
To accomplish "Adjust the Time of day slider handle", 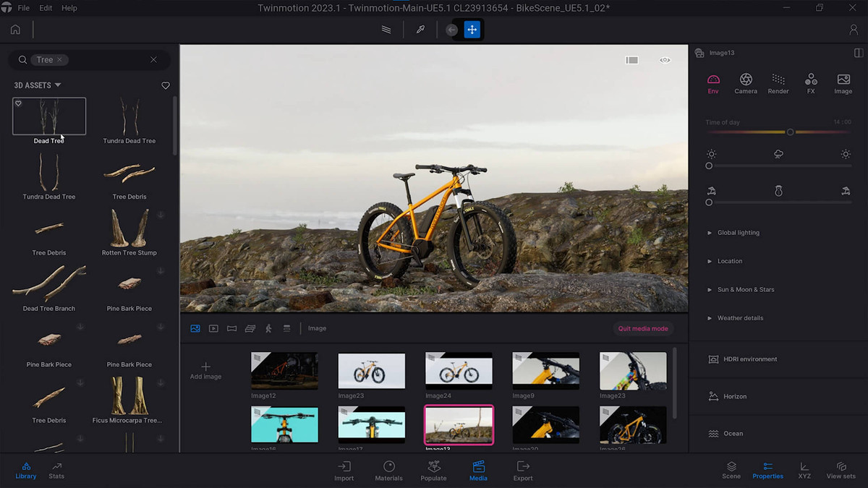I will coord(790,132).
